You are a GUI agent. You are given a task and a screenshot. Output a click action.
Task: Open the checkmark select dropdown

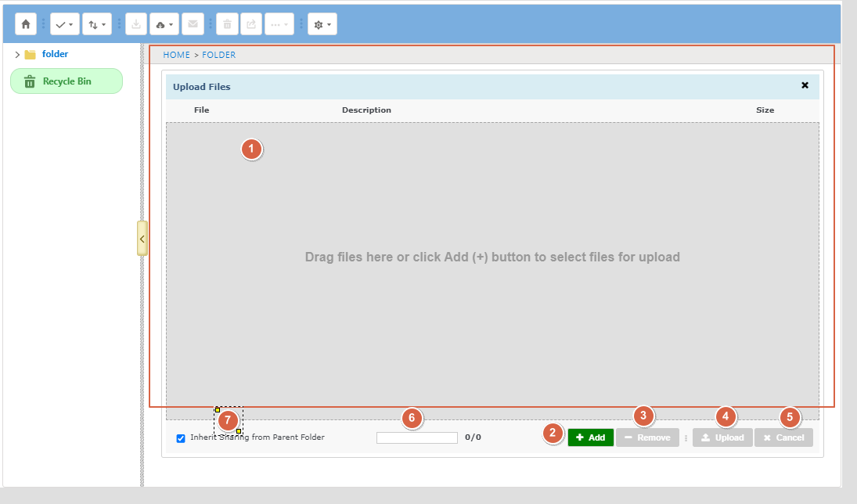pyautogui.click(x=64, y=24)
